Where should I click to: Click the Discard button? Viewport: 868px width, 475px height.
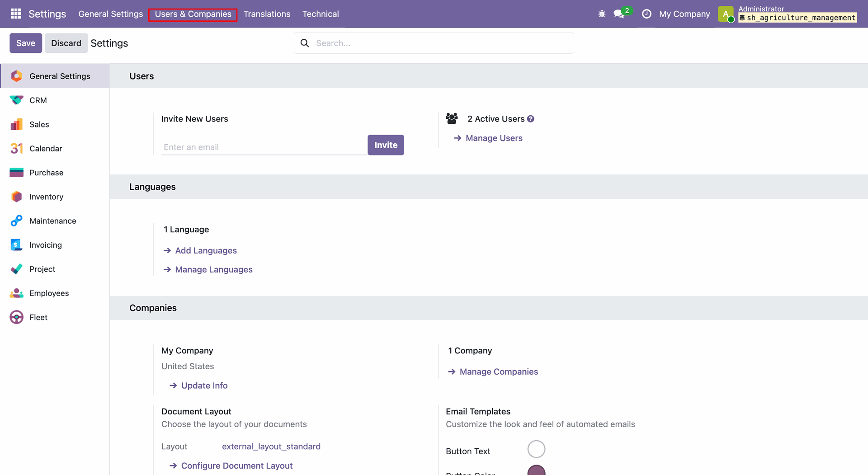point(66,43)
